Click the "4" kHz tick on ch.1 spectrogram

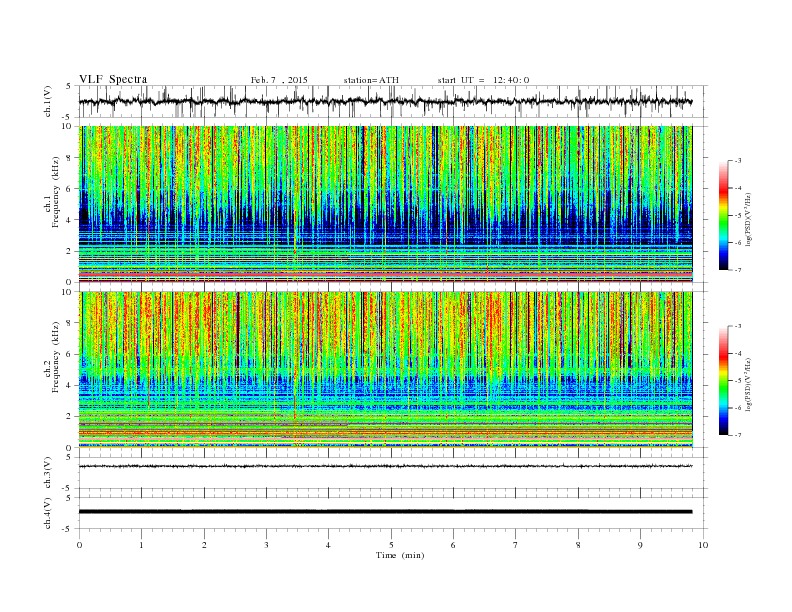(69, 220)
